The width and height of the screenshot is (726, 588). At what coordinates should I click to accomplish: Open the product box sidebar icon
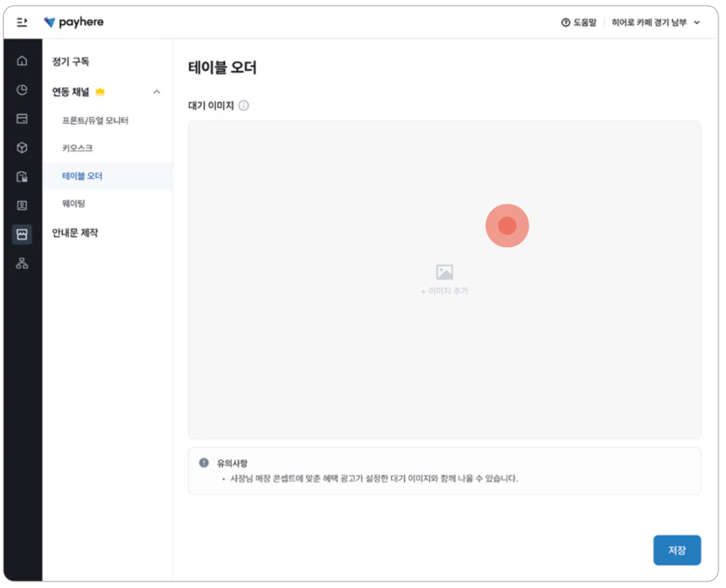tap(22, 148)
